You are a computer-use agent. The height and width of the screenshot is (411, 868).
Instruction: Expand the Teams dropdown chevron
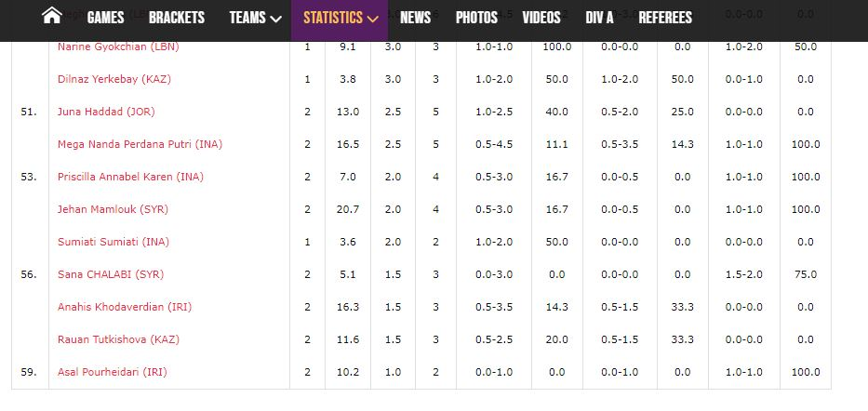(275, 19)
